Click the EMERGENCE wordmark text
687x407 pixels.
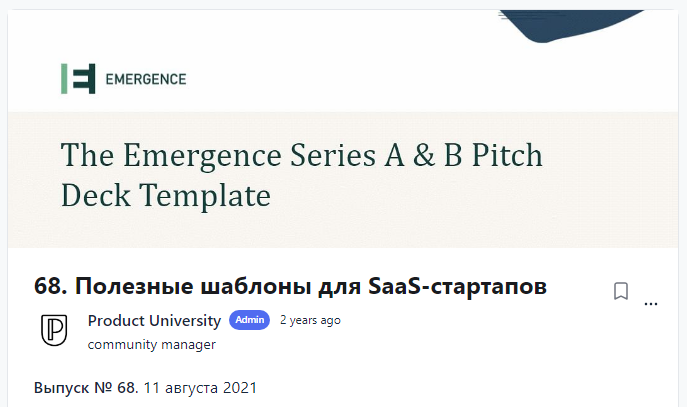[x=146, y=79]
